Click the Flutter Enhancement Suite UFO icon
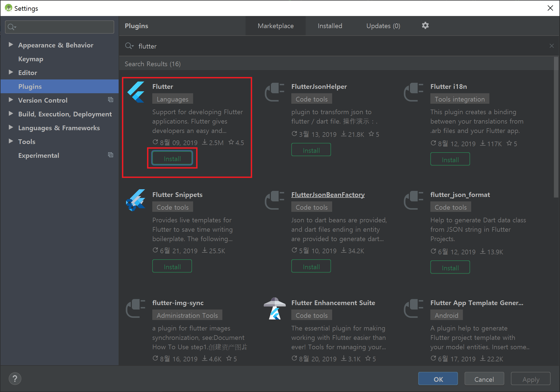 [275, 308]
